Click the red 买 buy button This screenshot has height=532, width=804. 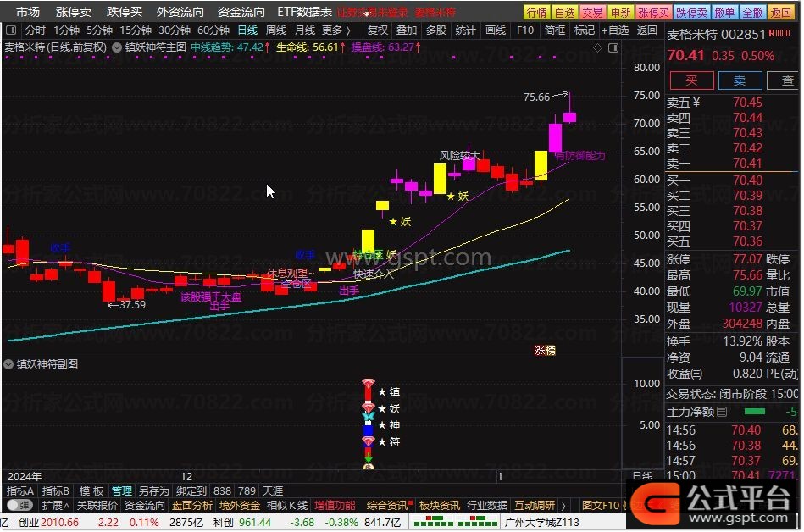pos(691,80)
